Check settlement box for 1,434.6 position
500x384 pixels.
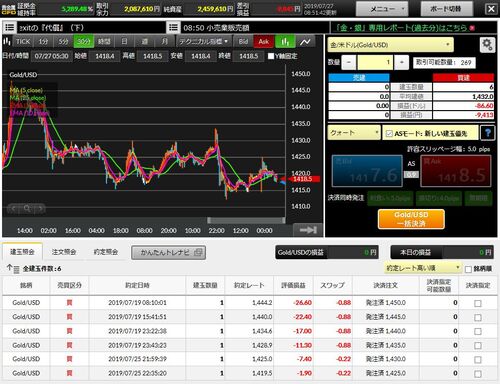[478, 332]
